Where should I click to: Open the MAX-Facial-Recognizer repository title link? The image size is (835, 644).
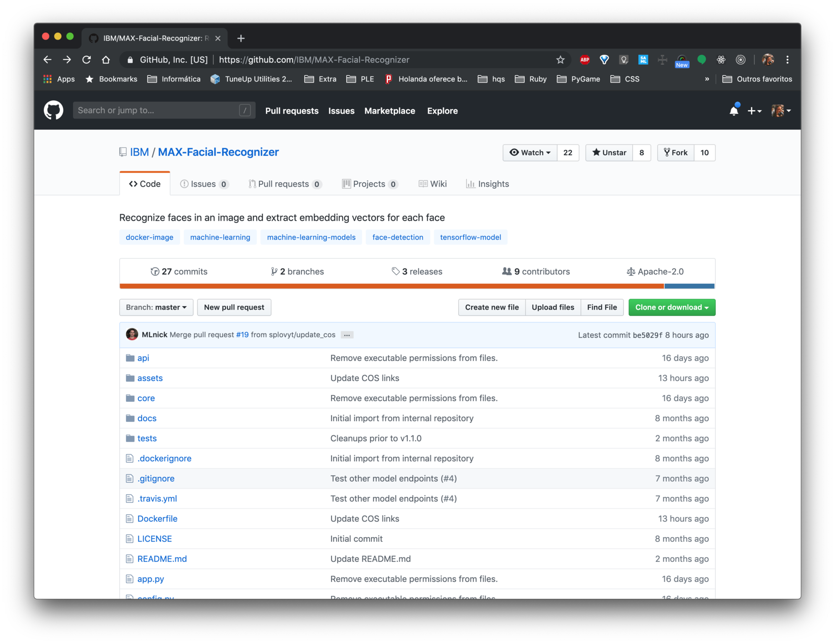(218, 152)
